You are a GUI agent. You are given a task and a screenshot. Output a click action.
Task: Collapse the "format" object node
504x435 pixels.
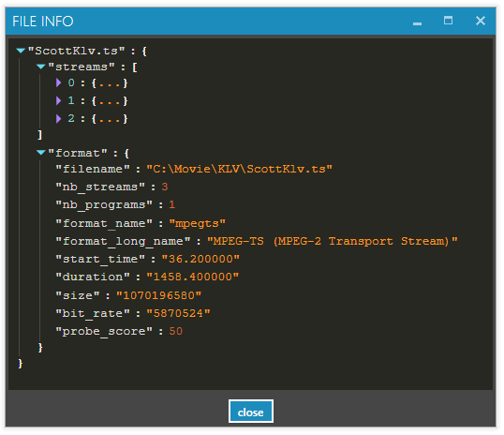[41, 153]
